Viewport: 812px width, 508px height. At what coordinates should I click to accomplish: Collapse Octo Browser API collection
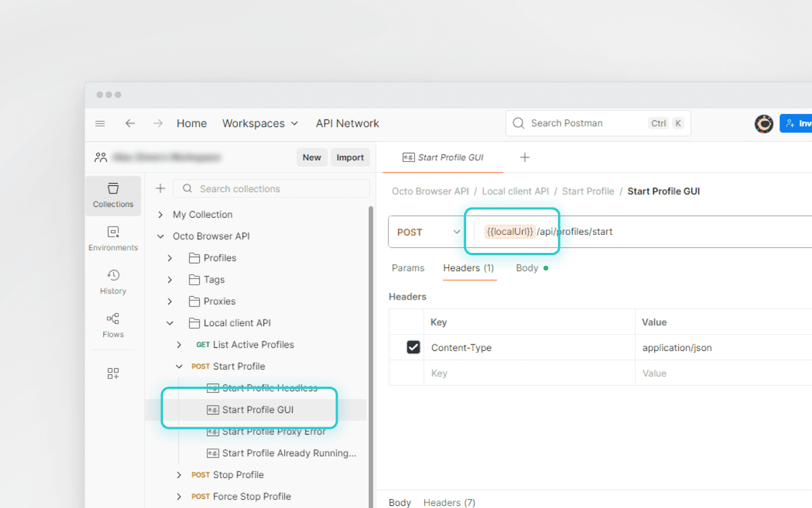pos(161,237)
